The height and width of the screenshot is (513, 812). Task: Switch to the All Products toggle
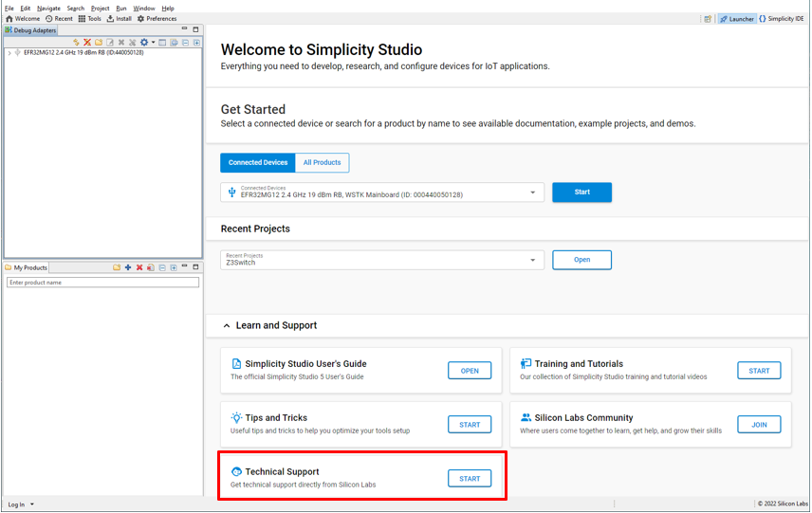pos(322,163)
